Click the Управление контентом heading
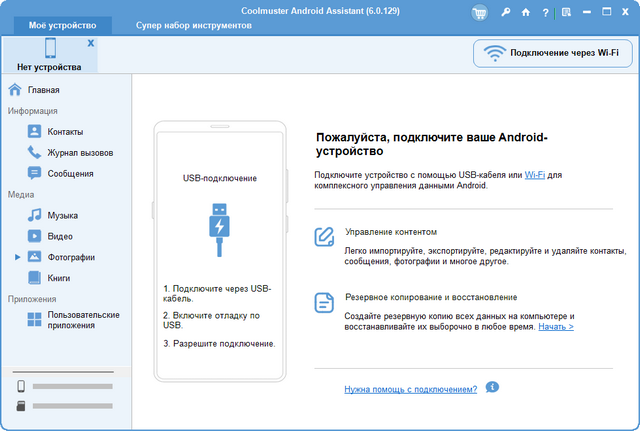Screen dimensions: 640x431 391,232
